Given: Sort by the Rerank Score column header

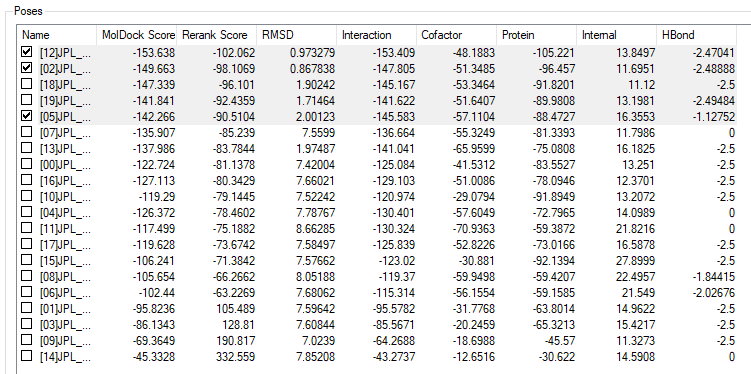Looking at the screenshot, I should (x=217, y=35).
